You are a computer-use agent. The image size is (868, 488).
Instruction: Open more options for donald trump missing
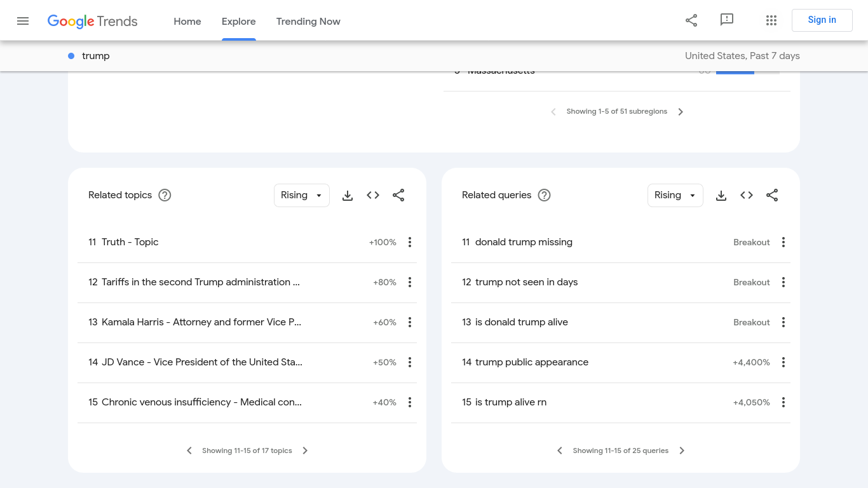tap(783, 242)
